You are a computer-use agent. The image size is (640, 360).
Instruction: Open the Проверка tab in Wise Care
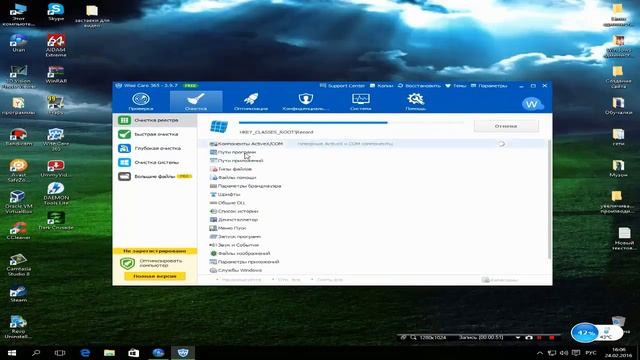tap(141, 102)
